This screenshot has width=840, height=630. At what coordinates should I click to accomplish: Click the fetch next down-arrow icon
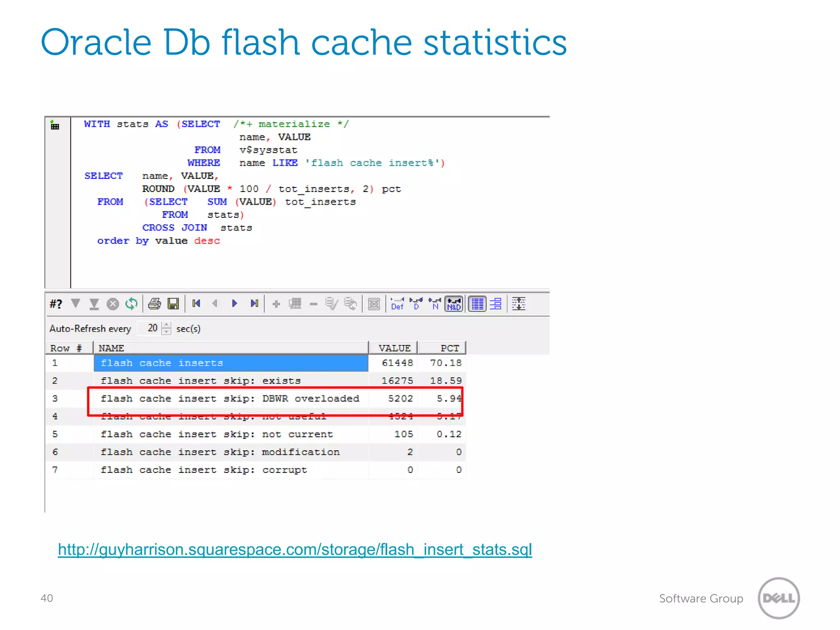click(x=75, y=304)
